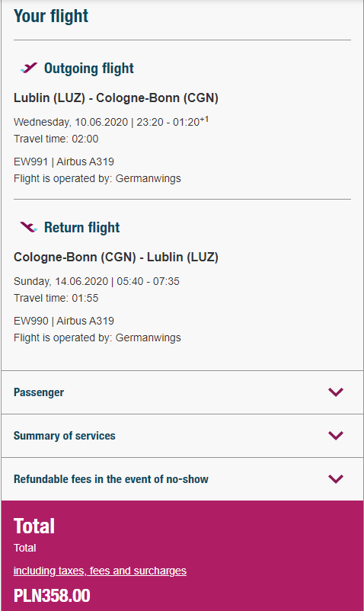The width and height of the screenshot is (364, 611).
Task: Expand the Passenger section chevron
Action: click(x=336, y=392)
